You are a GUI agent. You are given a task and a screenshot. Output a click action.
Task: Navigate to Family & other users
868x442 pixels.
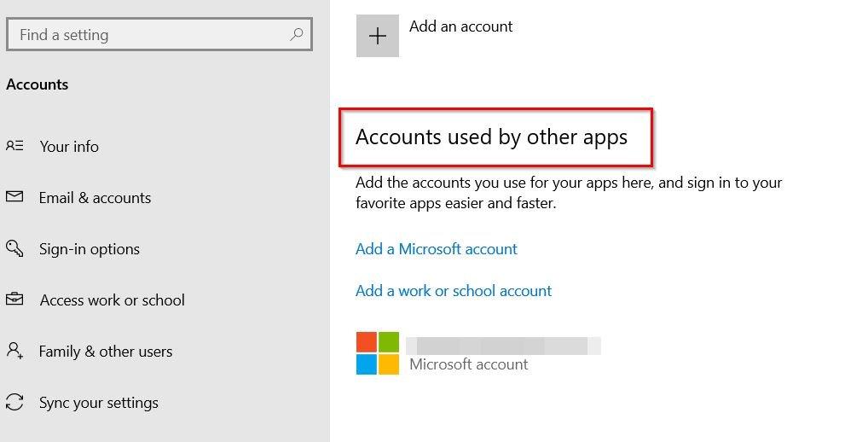[x=106, y=352]
